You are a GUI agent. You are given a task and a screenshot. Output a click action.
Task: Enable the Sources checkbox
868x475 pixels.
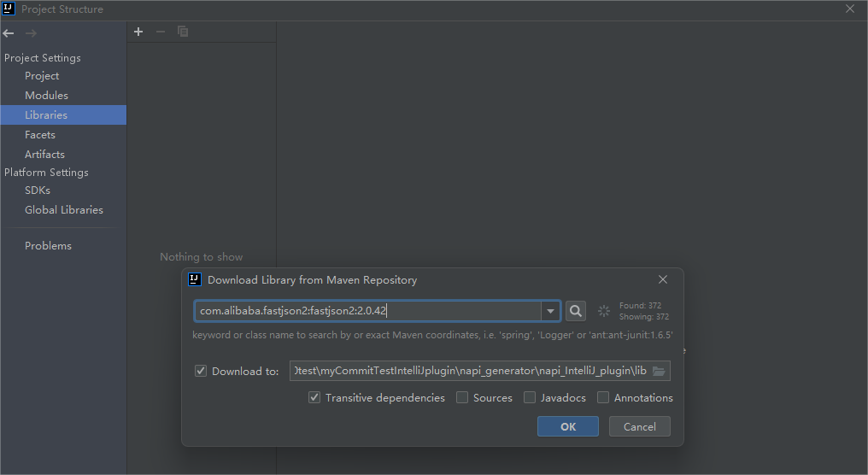[462, 397]
